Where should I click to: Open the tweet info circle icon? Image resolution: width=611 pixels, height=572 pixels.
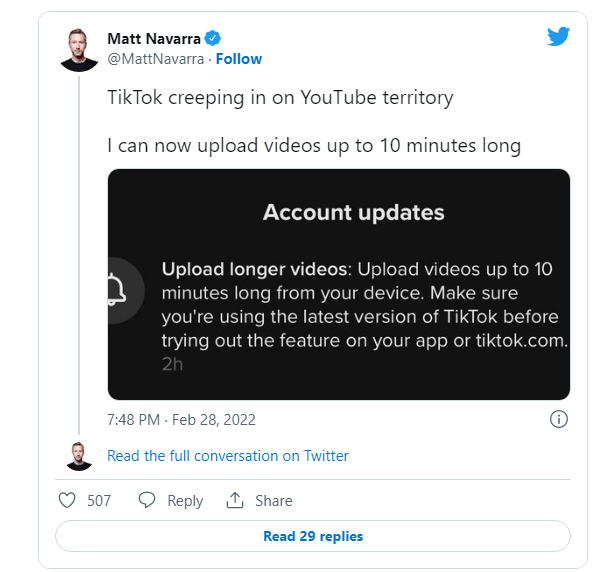559,420
